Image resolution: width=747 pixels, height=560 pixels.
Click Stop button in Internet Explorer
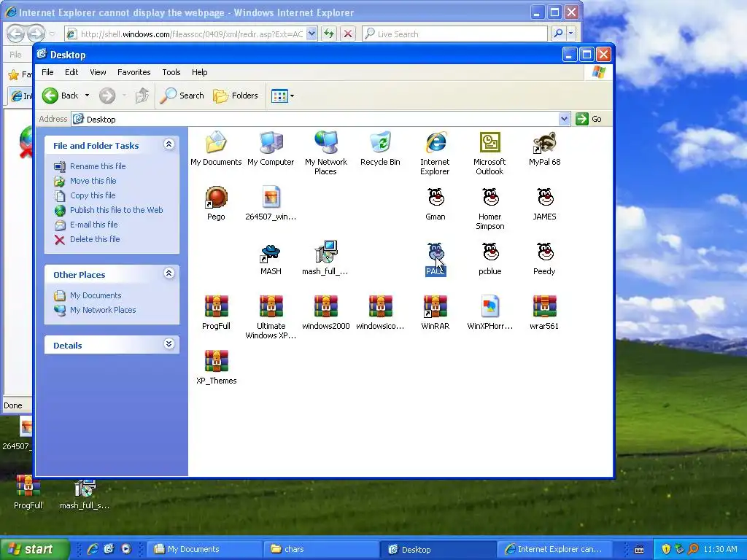348,34
